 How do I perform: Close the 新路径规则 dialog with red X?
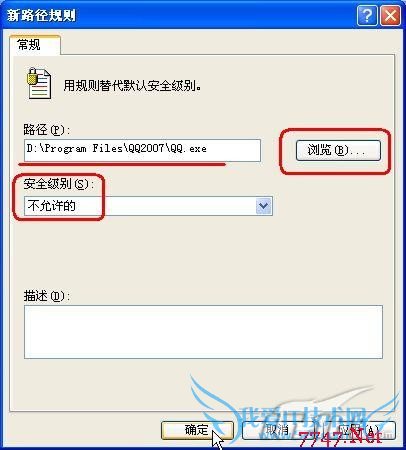point(390,15)
